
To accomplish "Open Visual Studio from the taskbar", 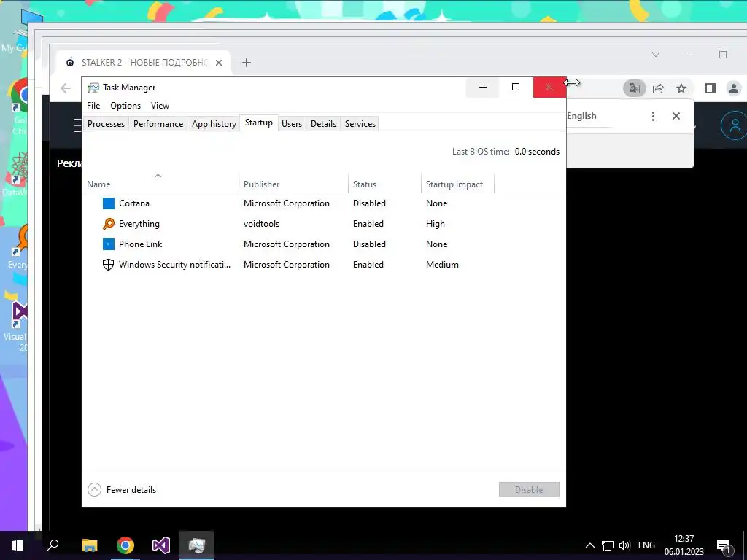I will 161,545.
